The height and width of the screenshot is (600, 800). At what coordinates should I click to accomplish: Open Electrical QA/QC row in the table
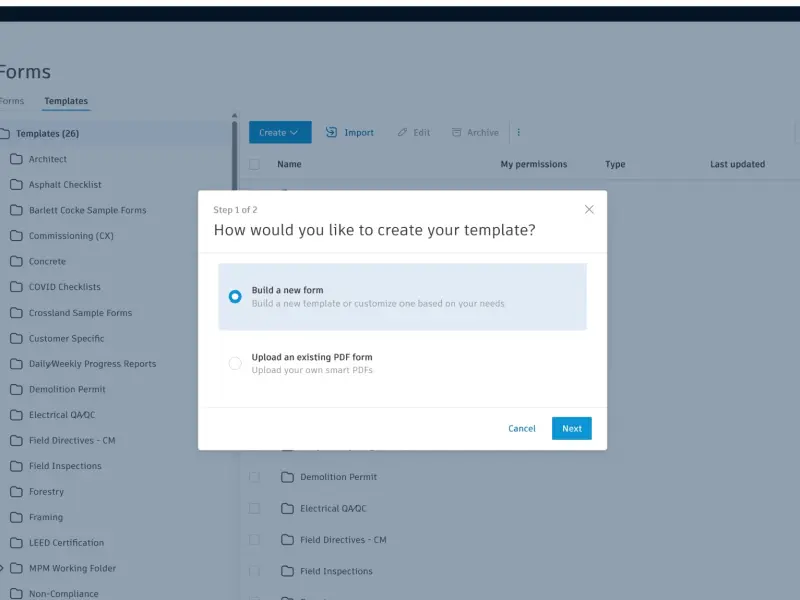(x=333, y=508)
